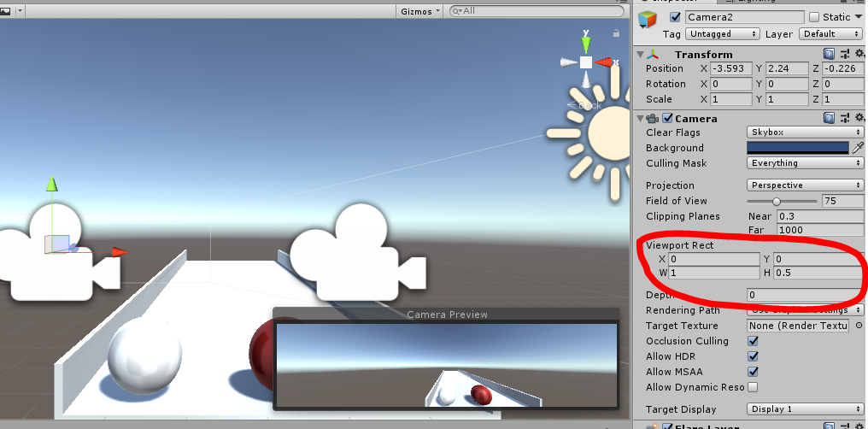Open the Layer dropdown showing Default
The height and width of the screenshot is (429, 868).
point(831,34)
